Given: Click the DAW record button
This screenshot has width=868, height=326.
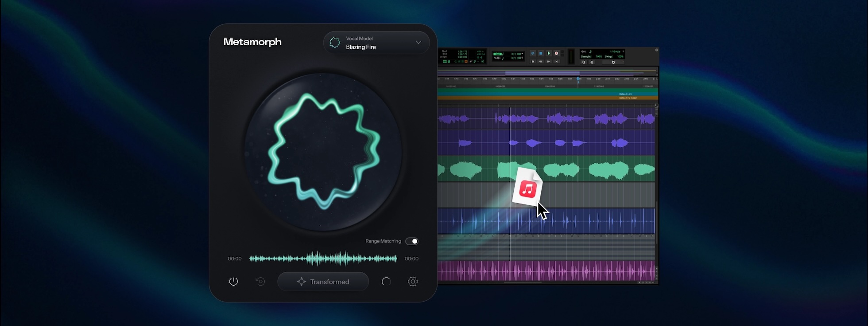Looking at the screenshot, I should (557, 53).
